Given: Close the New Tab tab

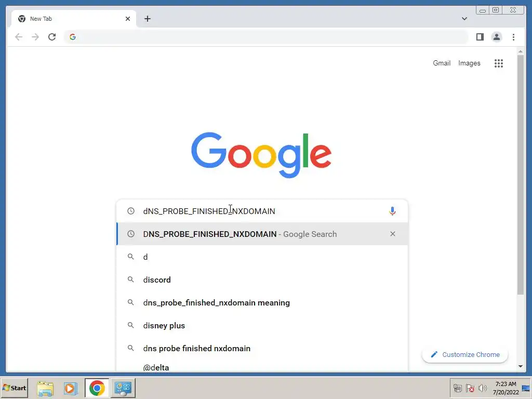Looking at the screenshot, I should click(x=128, y=19).
